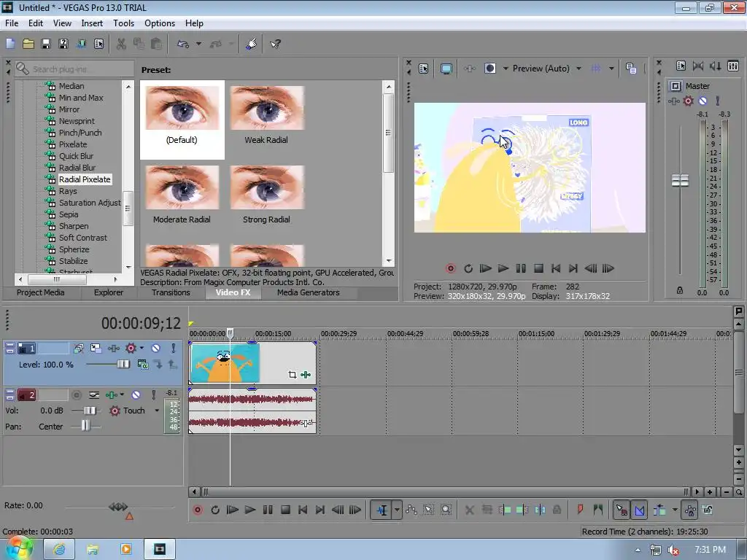Click the Pause button in preview transport
The width and height of the screenshot is (747, 560).
coord(521,268)
